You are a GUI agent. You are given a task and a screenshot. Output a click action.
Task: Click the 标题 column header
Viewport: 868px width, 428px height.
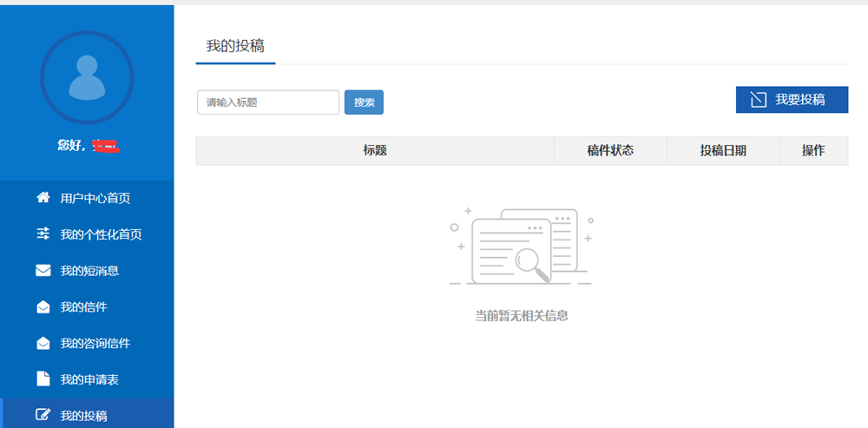click(375, 151)
